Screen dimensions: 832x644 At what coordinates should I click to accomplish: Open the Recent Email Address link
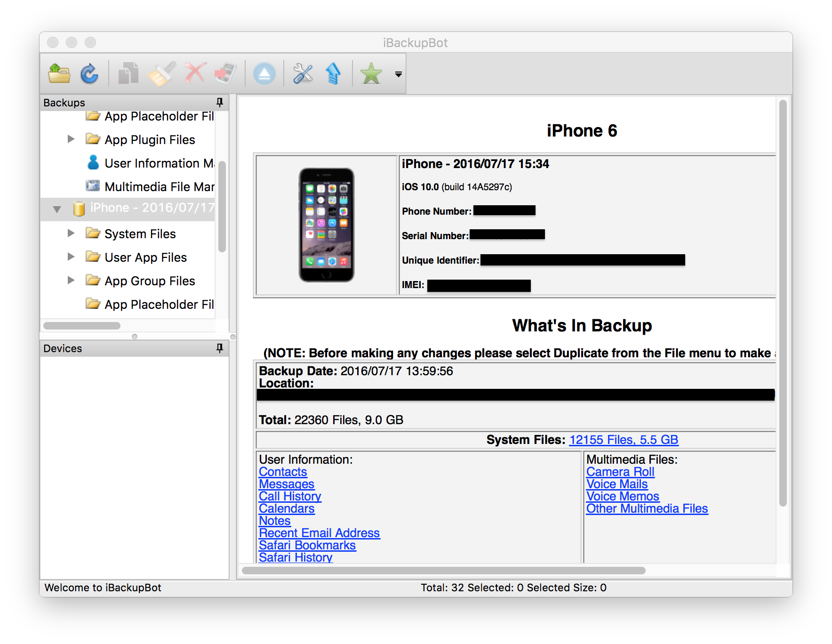(x=320, y=533)
